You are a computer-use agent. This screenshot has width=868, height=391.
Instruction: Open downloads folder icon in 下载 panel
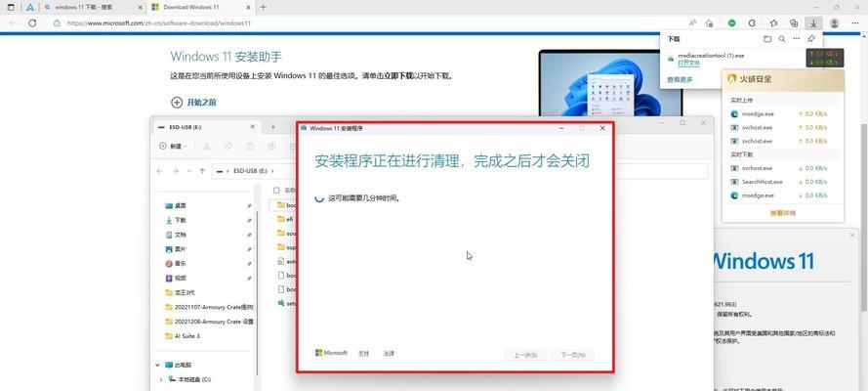pyautogui.click(x=766, y=39)
